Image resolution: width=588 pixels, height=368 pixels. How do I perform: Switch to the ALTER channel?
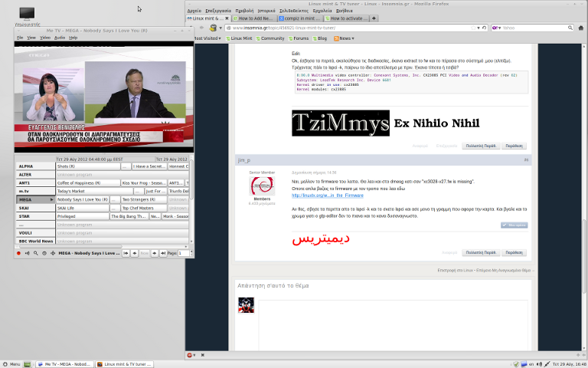[x=36, y=175]
